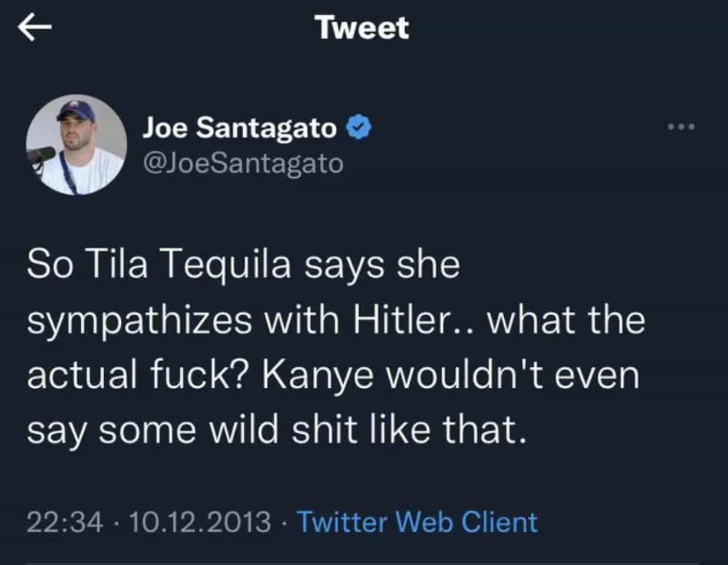Image resolution: width=728 pixels, height=565 pixels.
Task: Open the Twitter Web Client source link
Action: (417, 522)
